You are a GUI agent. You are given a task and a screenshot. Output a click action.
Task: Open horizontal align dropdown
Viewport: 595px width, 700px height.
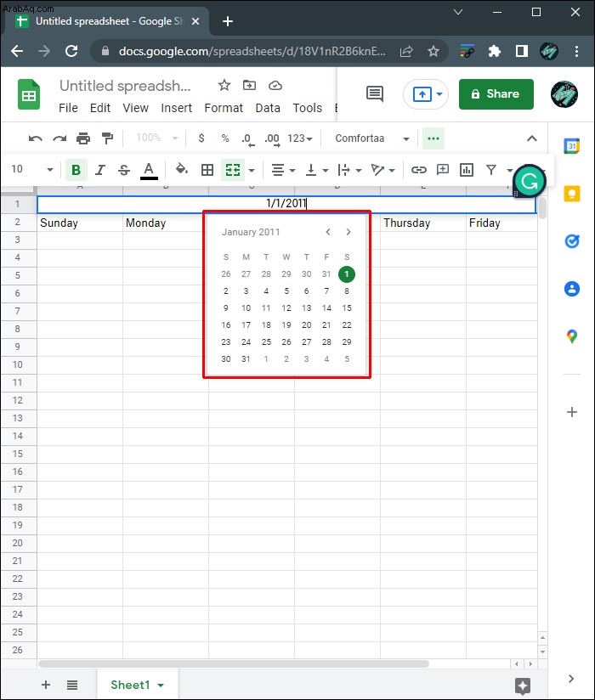click(x=283, y=170)
